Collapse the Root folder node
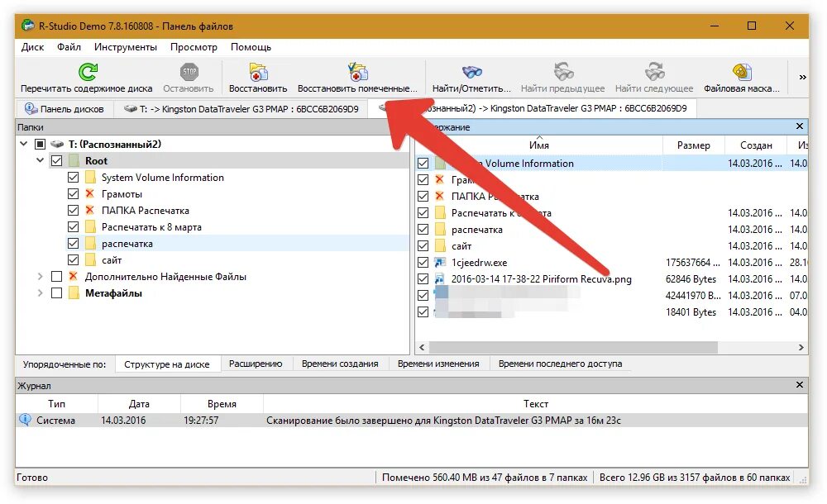Screen dimensions: 827x504 (40, 160)
